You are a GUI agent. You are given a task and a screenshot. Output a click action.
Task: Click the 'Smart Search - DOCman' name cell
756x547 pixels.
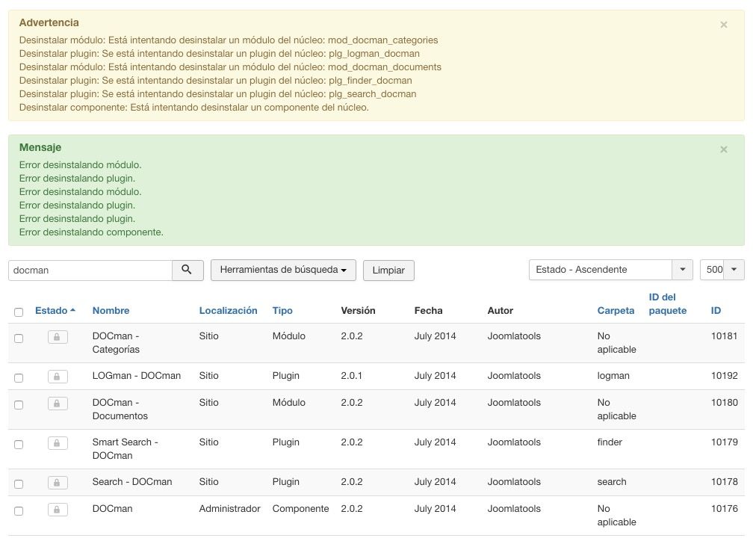click(x=126, y=448)
